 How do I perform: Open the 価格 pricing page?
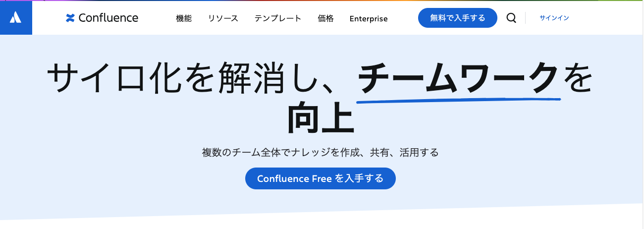point(325,19)
